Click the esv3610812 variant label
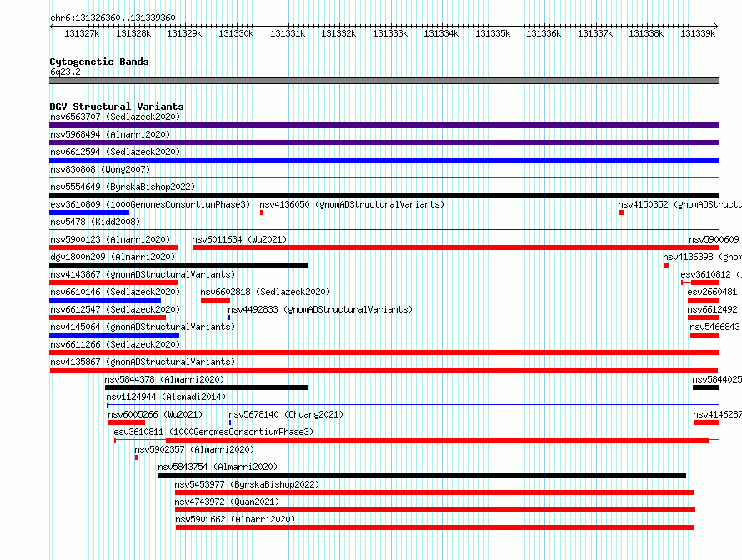 coord(711,274)
